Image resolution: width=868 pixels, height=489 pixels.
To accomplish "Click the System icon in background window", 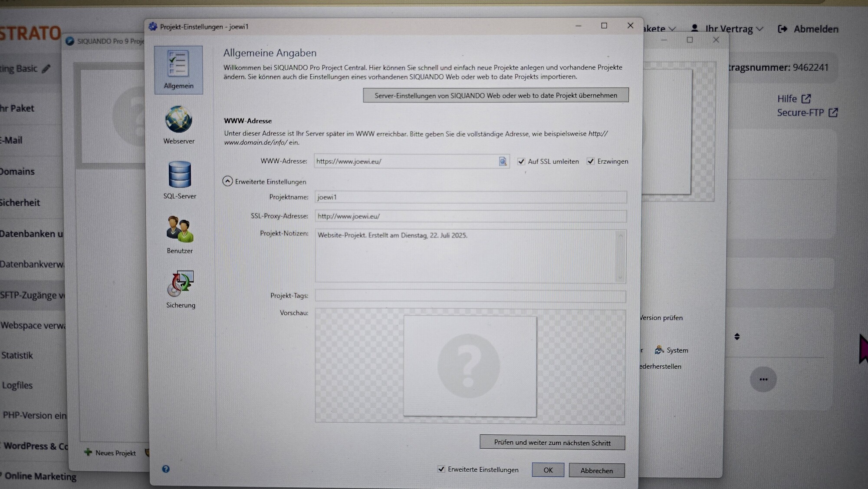I will [659, 350].
